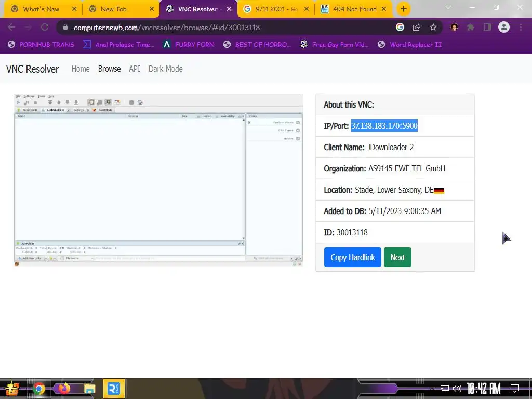The image size is (532, 399).
Task: Open the Browse nav link
Action: coord(109,69)
